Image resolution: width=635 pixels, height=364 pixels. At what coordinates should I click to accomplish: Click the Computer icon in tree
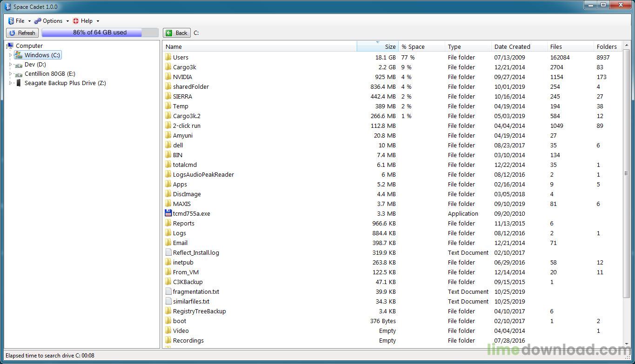(10, 46)
